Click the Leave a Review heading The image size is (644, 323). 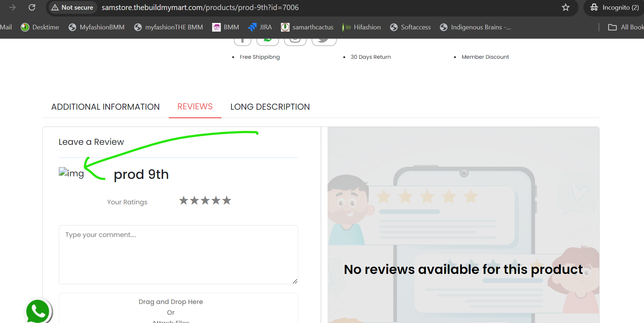[91, 142]
